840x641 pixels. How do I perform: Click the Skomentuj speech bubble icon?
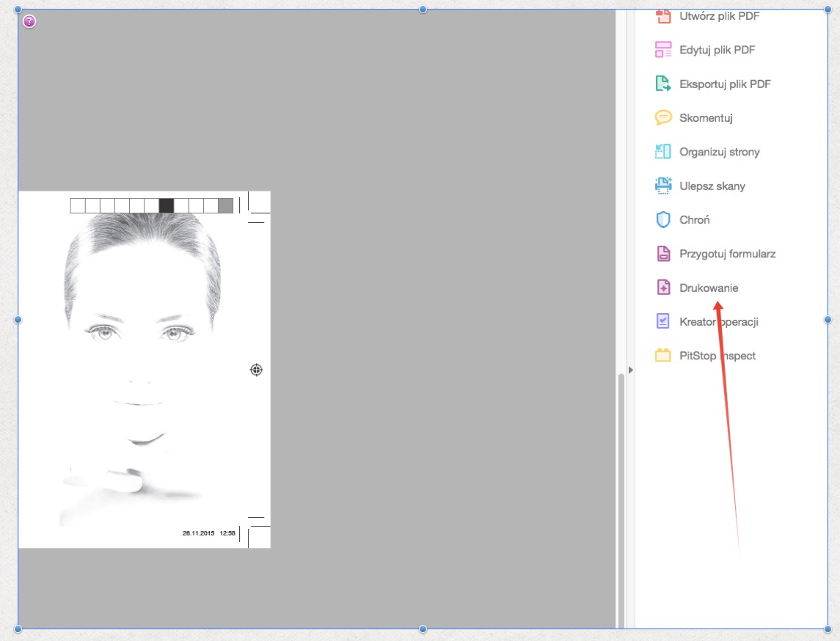click(x=663, y=117)
